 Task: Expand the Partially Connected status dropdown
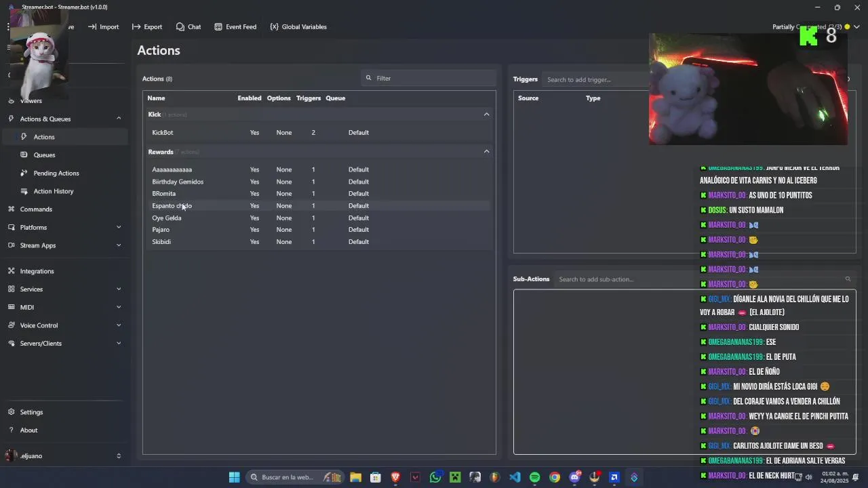(856, 27)
